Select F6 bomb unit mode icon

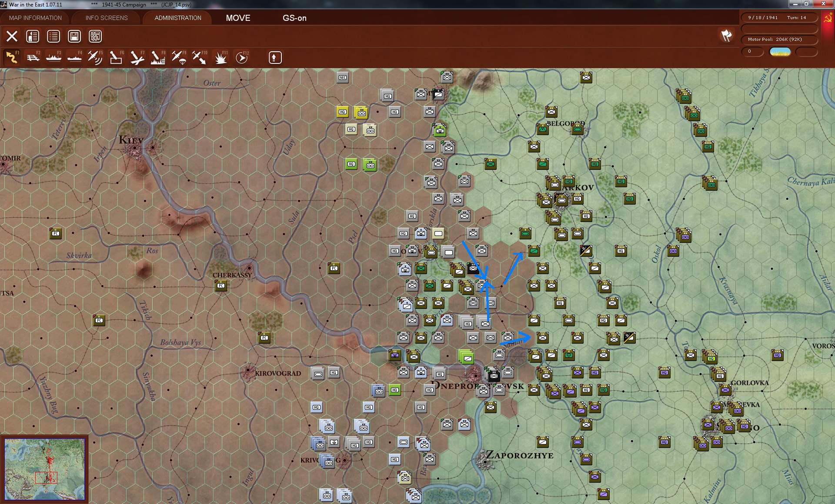click(116, 57)
